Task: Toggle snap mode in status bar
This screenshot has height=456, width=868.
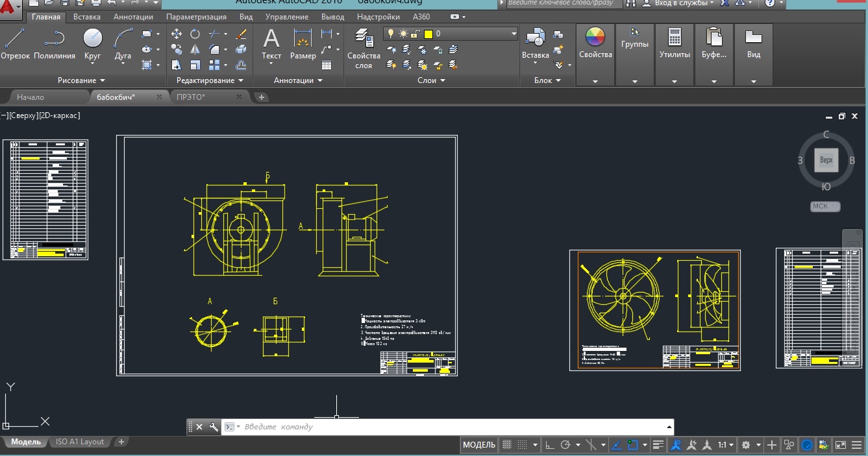Action: pos(522,445)
